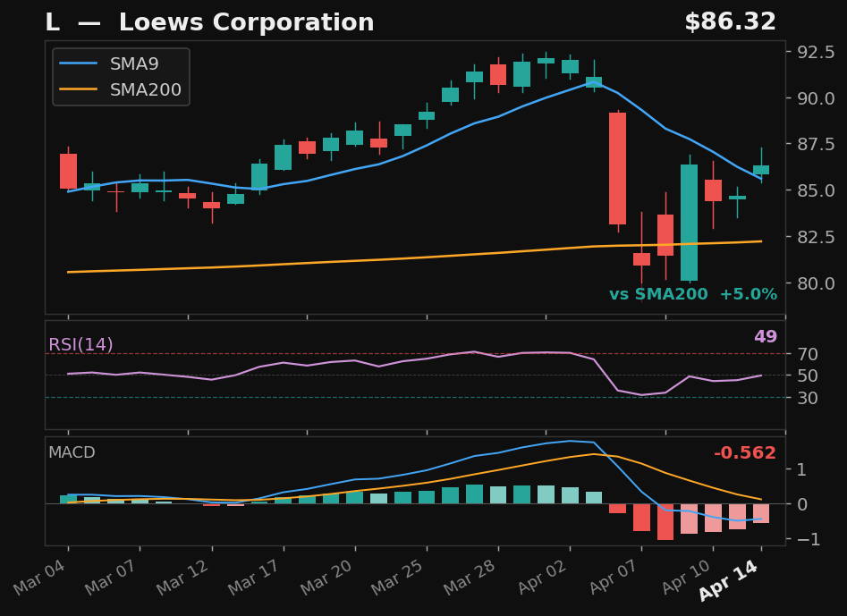This screenshot has height=616, width=847.
Task: Click the RSI reading "49"
Action: (766, 336)
